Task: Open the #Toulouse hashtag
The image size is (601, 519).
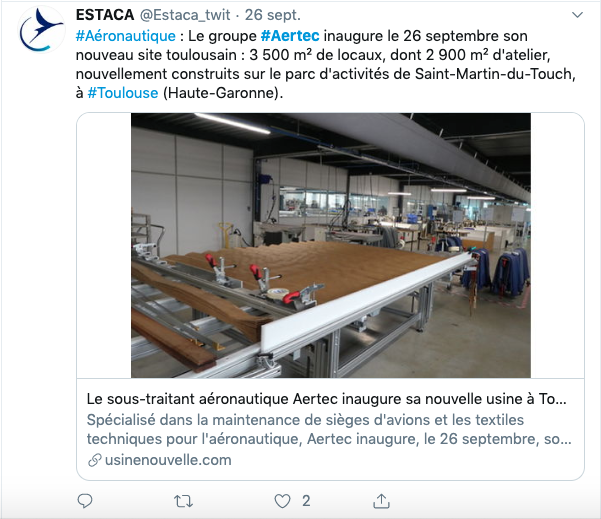Action: [123, 93]
